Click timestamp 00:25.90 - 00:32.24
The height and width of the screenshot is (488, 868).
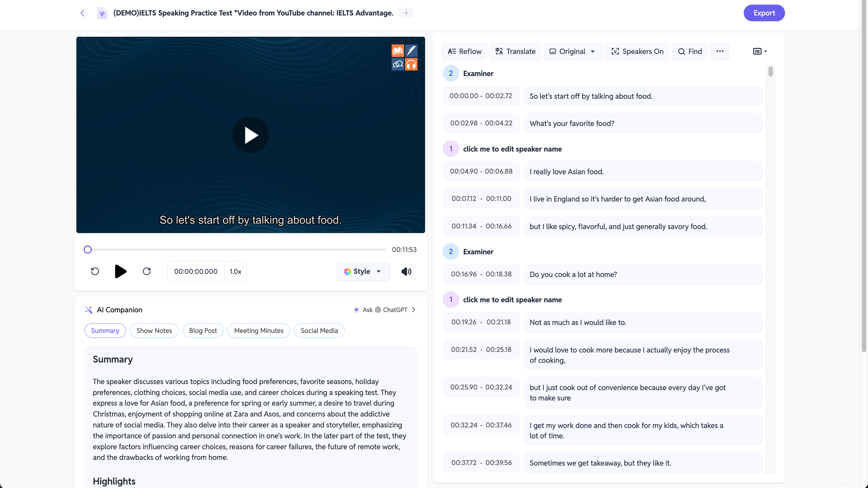(481, 387)
